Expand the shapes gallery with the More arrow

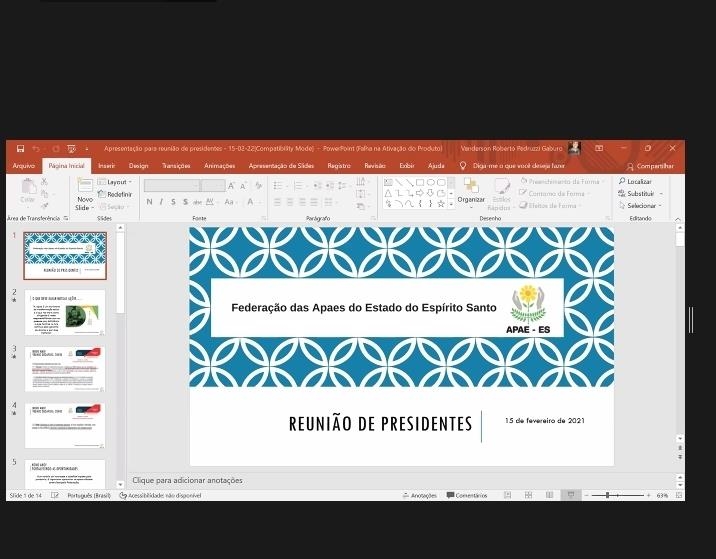pos(451,204)
